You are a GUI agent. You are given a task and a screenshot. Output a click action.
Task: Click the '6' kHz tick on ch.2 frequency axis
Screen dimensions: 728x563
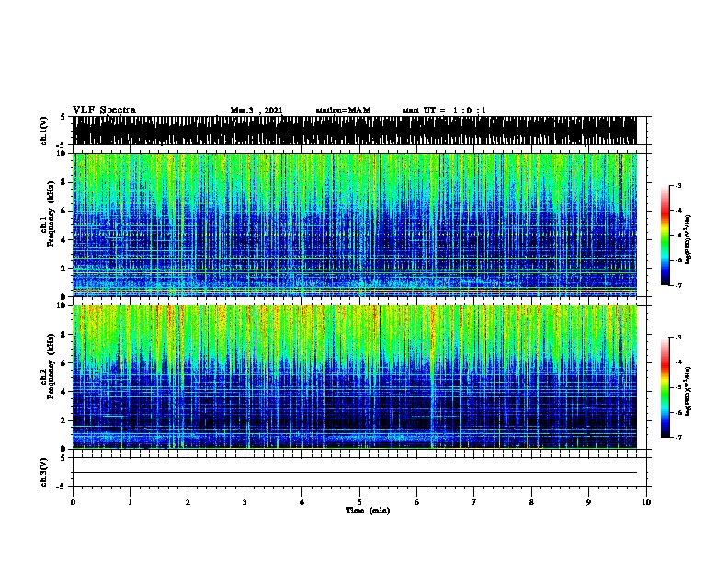pos(63,362)
